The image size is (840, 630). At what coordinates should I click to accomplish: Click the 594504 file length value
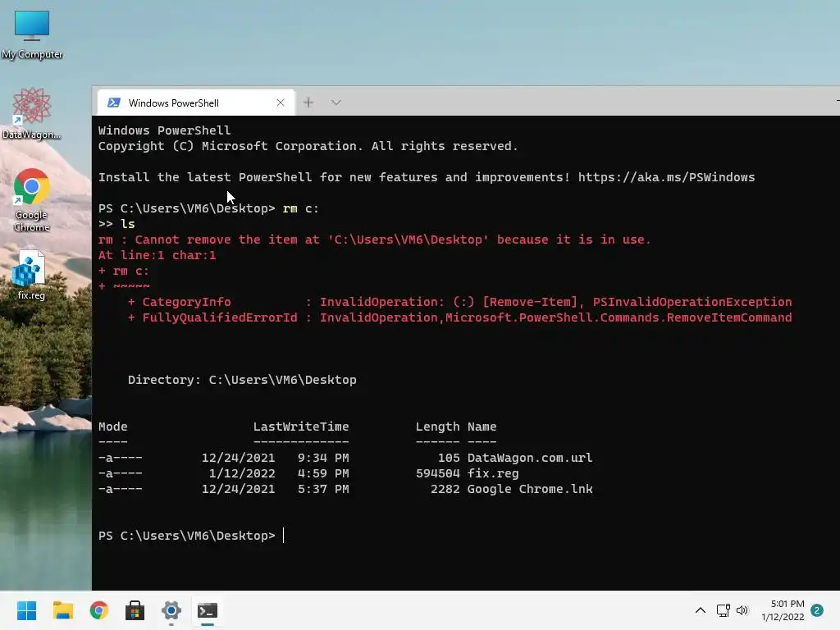438,473
